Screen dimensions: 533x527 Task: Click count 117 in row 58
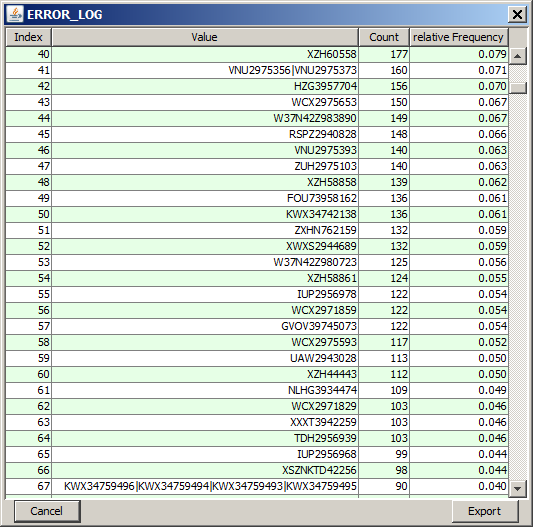[384, 342]
